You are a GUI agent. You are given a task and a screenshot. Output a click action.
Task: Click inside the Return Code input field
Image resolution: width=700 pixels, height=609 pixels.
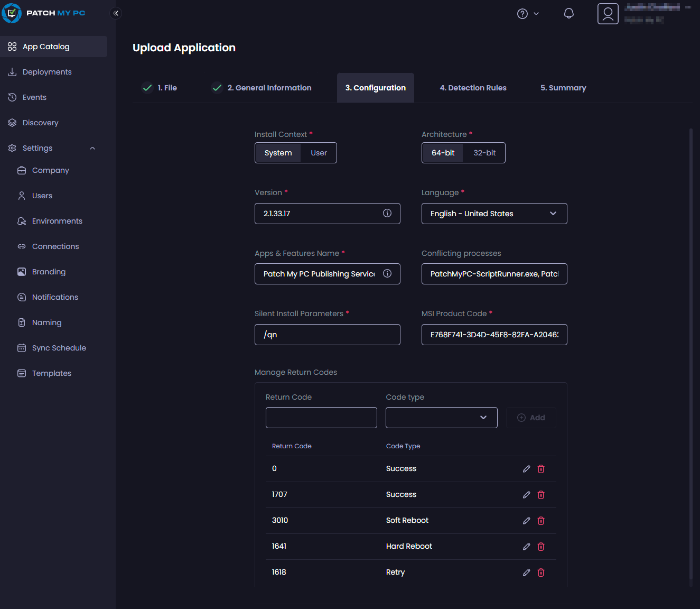coord(321,417)
